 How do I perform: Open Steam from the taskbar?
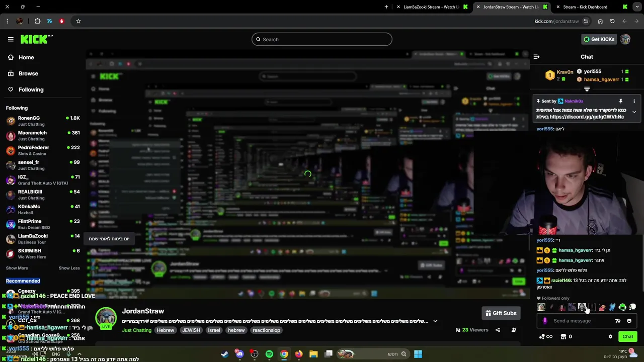pyautogui.click(x=224, y=354)
